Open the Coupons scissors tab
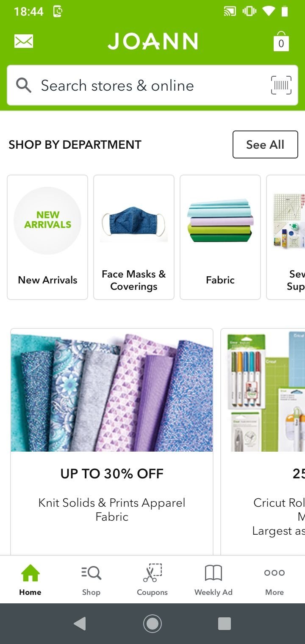305x644 pixels. click(x=152, y=580)
